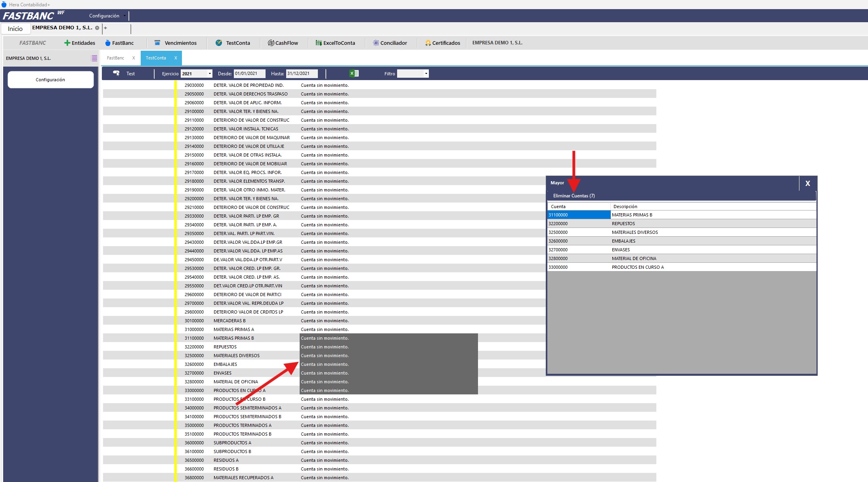Expand the Ejercicio 2021 dropdown

[209, 74]
